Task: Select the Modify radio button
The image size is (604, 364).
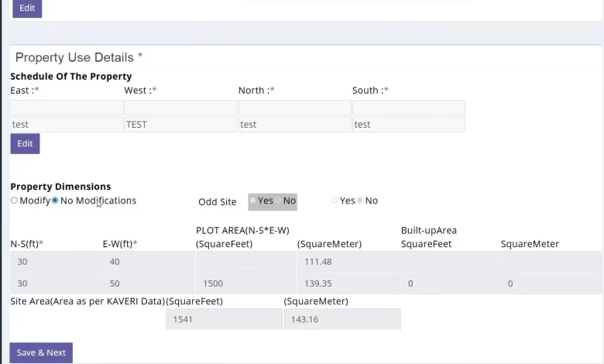Action: (x=14, y=201)
